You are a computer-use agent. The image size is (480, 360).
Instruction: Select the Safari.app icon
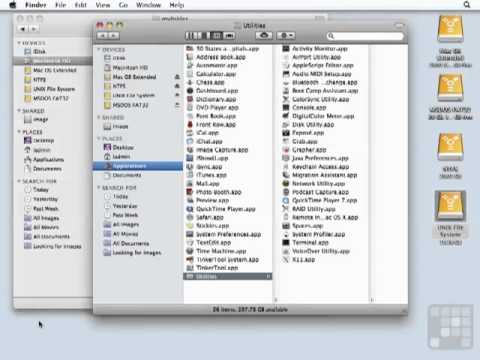pos(190,217)
